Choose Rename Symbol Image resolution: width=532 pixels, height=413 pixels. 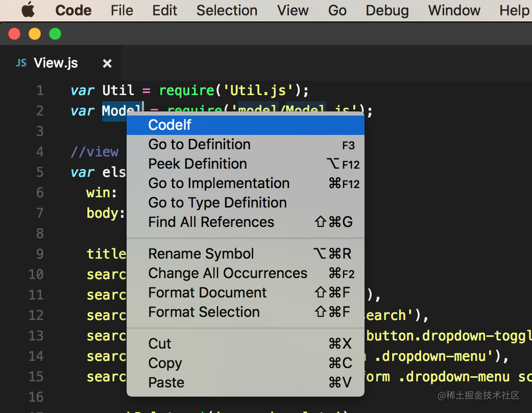coord(245,254)
